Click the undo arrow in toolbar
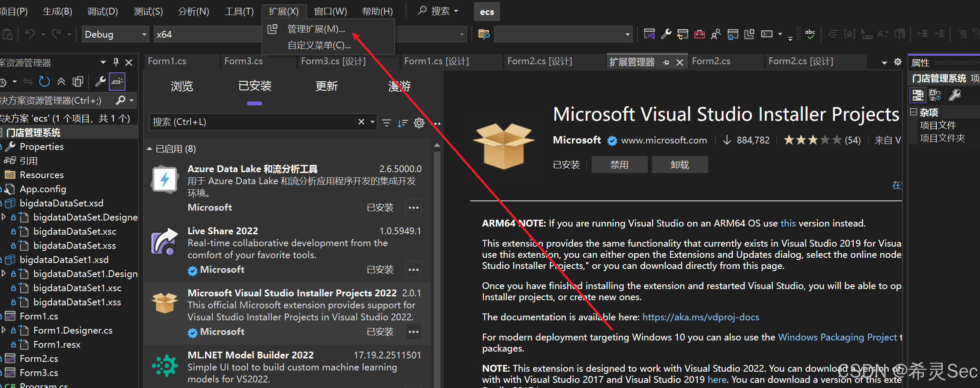980x388 pixels. (x=30, y=34)
